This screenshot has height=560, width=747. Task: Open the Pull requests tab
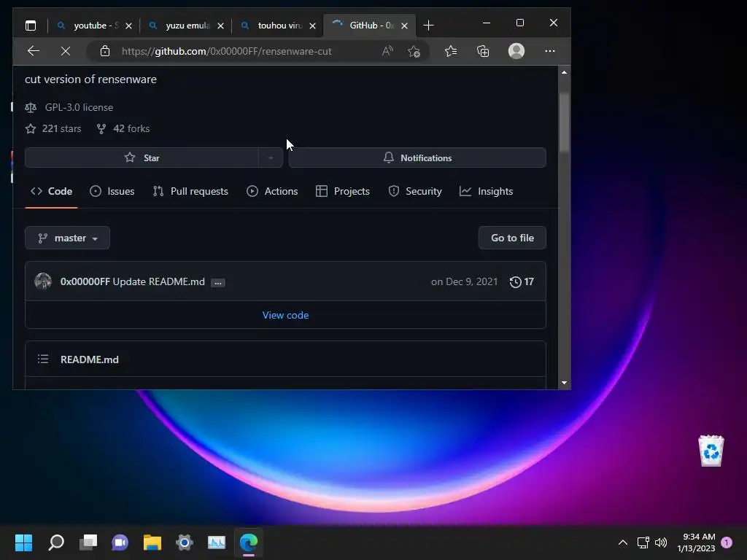tap(190, 191)
